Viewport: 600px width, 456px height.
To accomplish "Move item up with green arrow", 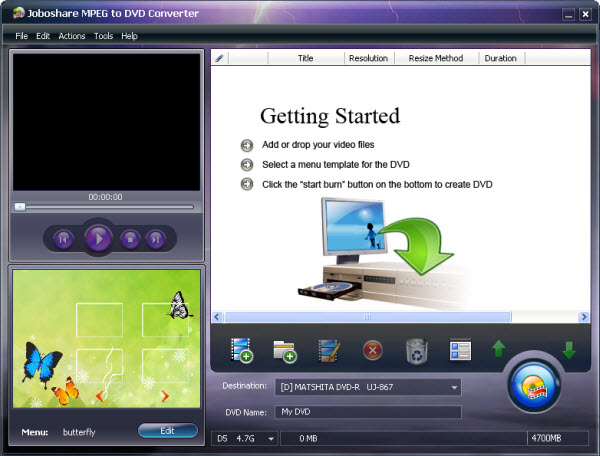I will (x=499, y=349).
